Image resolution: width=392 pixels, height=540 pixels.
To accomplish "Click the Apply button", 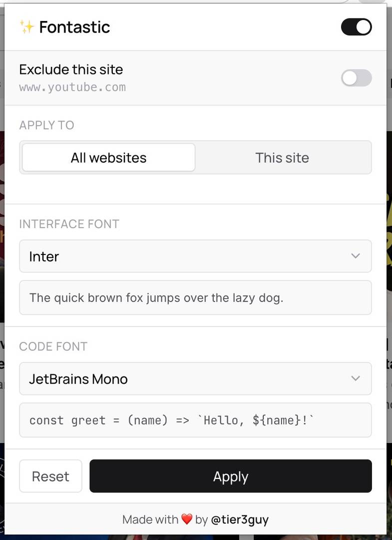I will [231, 476].
